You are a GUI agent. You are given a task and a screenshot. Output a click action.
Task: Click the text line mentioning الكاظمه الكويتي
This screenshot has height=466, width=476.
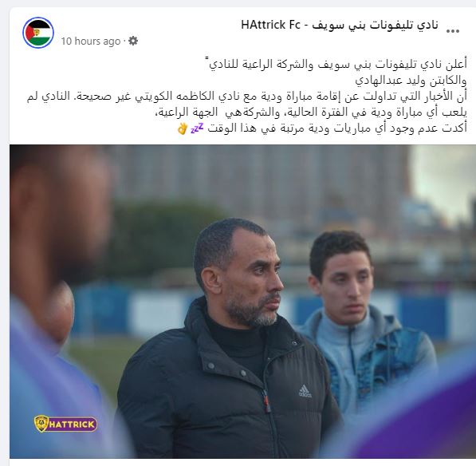[247, 97]
